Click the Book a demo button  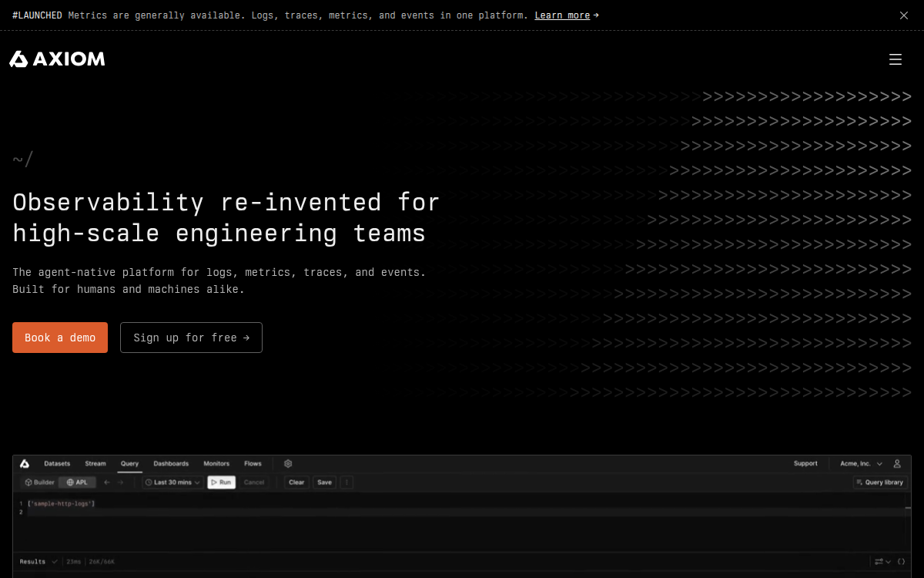[60, 338]
